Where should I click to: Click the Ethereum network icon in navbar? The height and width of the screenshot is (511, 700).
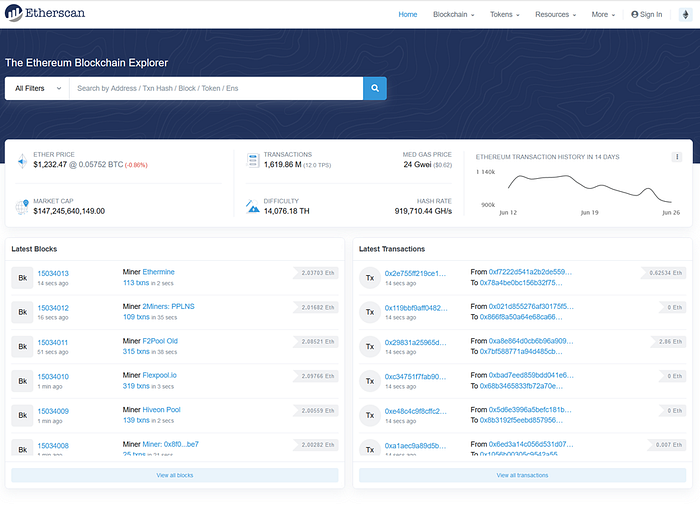point(685,14)
